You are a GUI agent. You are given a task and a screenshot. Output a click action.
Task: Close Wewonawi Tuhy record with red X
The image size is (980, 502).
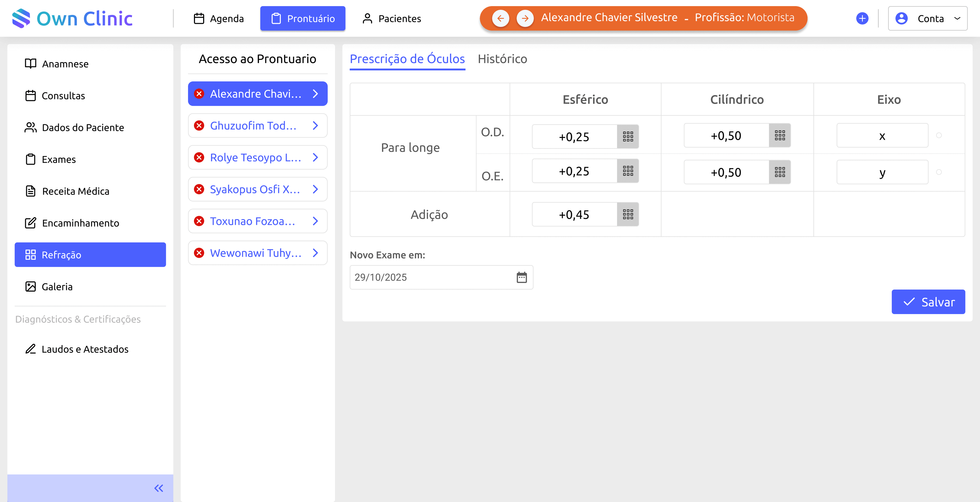tap(199, 253)
